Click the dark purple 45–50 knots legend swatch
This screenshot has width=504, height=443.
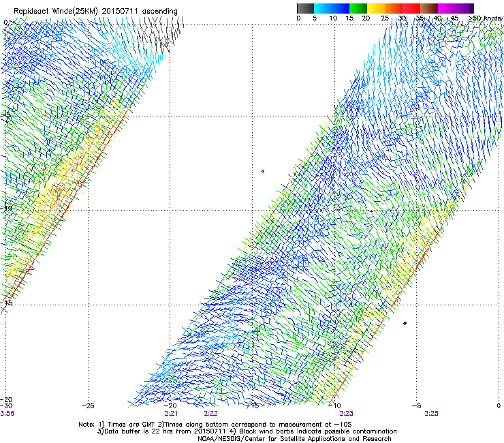pos(464,8)
